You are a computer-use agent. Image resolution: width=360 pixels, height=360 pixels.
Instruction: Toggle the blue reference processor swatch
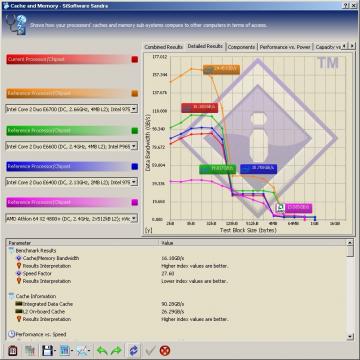[x=135, y=166]
